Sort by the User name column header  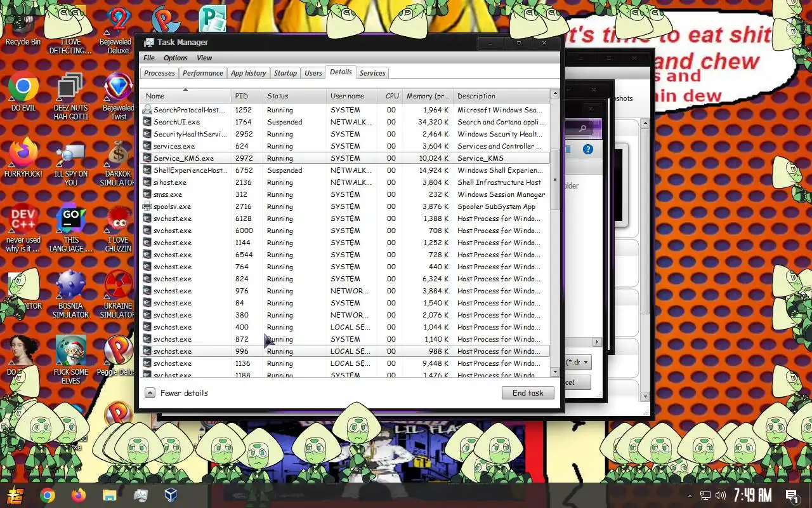coord(353,96)
